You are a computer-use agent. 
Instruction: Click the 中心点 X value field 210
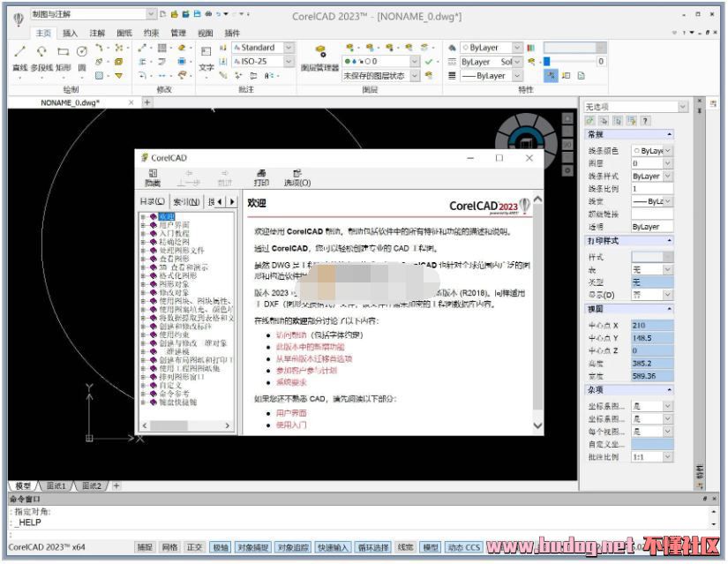click(x=652, y=325)
